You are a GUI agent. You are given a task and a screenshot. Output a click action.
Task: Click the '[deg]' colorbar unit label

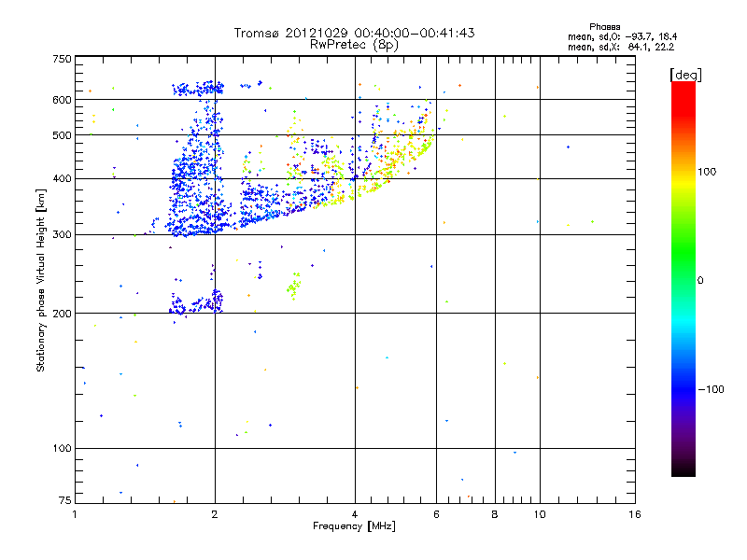click(x=685, y=75)
